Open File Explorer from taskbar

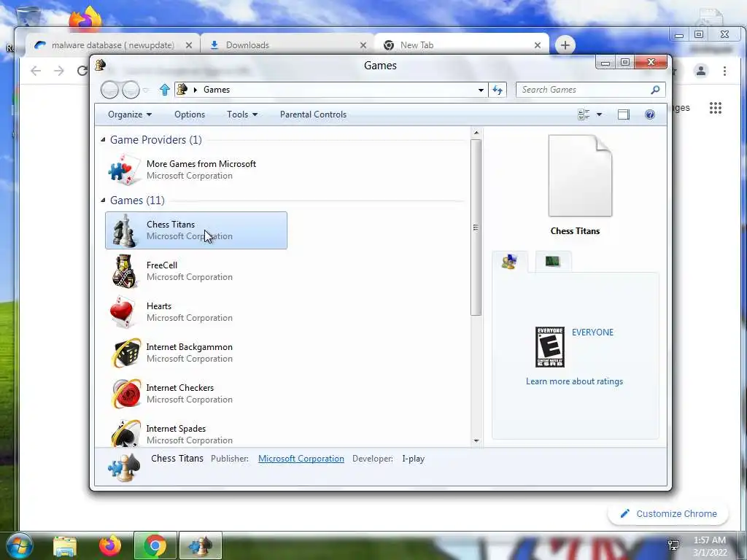[x=65, y=545]
